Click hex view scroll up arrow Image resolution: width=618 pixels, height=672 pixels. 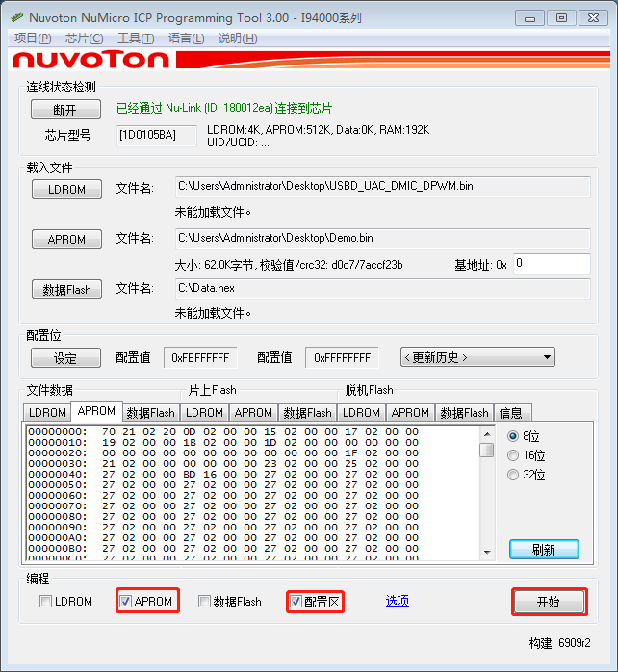point(487,433)
